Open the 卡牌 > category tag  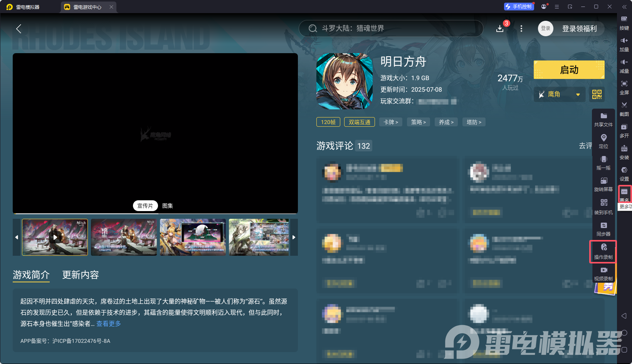[x=391, y=122]
